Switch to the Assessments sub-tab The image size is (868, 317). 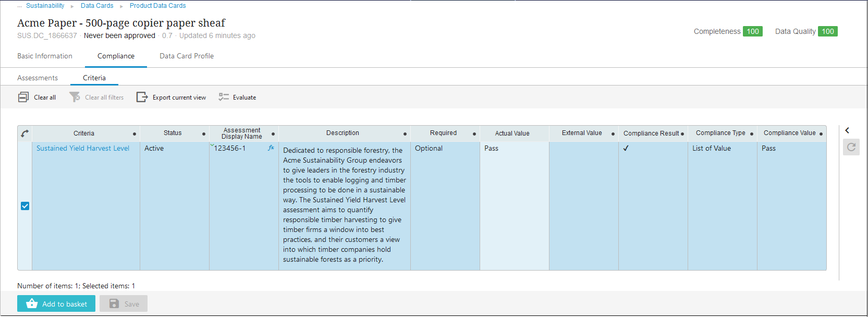(38, 78)
